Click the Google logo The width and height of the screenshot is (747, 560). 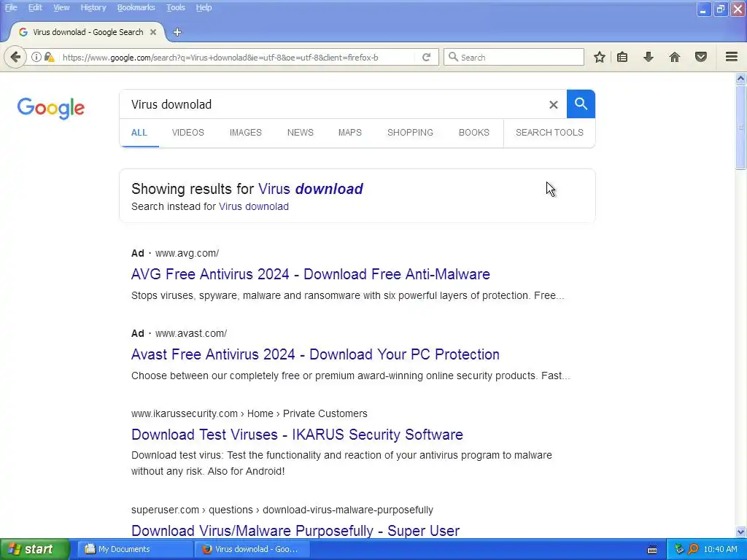click(51, 109)
